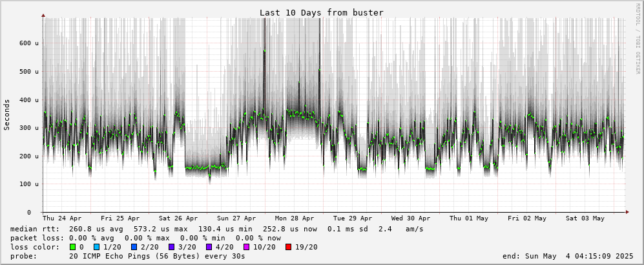The width and height of the screenshot is (644, 265).
Task: Click the 'Mon 28 Apr' date label
Action: tap(295, 218)
